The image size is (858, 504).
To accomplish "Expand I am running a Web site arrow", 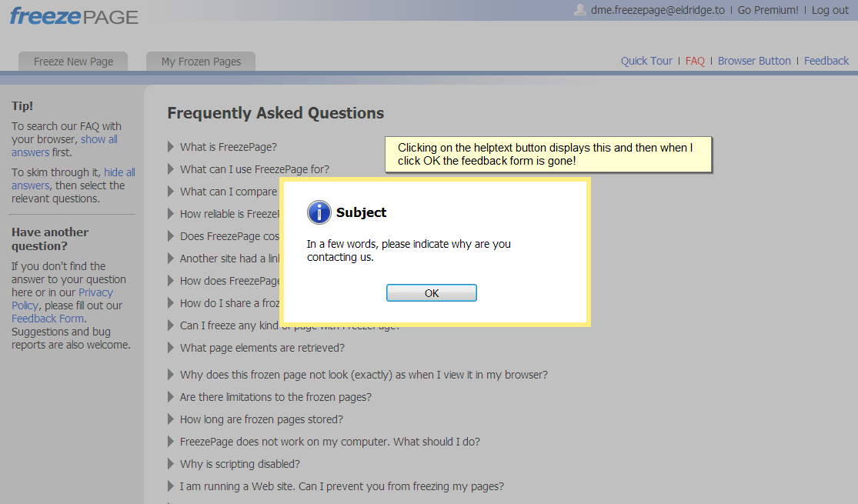I will 171,486.
